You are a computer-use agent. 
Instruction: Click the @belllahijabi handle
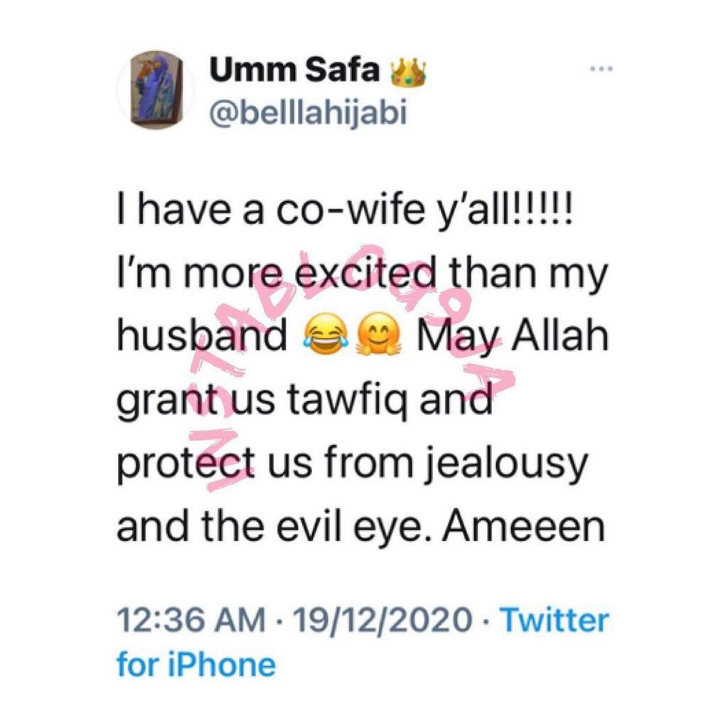(x=307, y=112)
